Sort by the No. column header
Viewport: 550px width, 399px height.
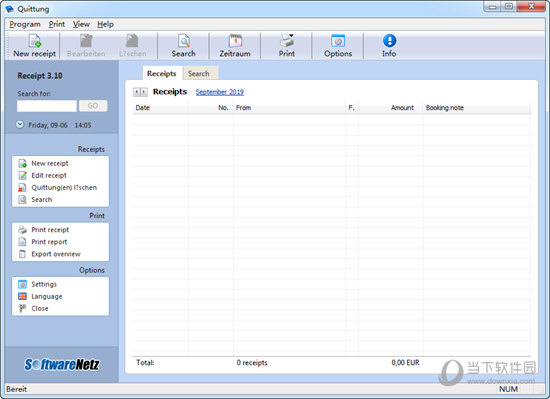pyautogui.click(x=210, y=108)
